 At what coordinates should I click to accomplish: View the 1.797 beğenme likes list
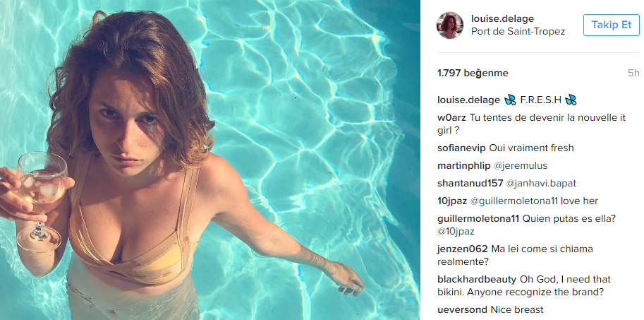473,73
